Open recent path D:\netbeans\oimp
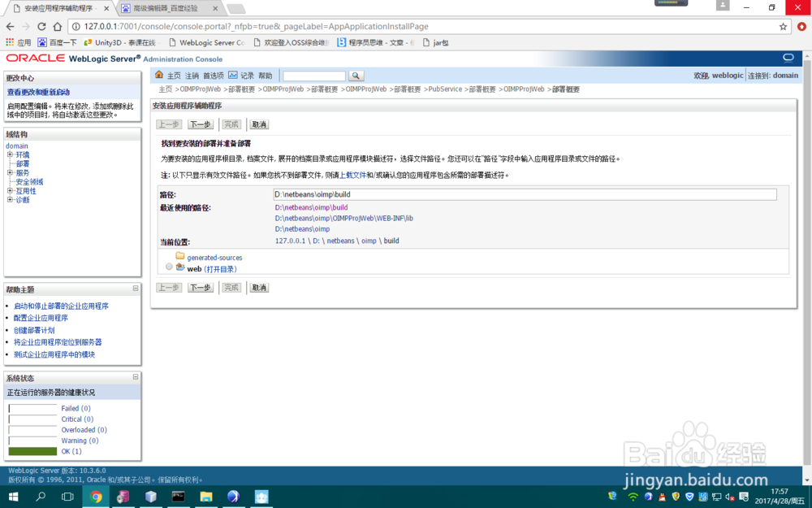This screenshot has width=812, height=508. tap(302, 229)
